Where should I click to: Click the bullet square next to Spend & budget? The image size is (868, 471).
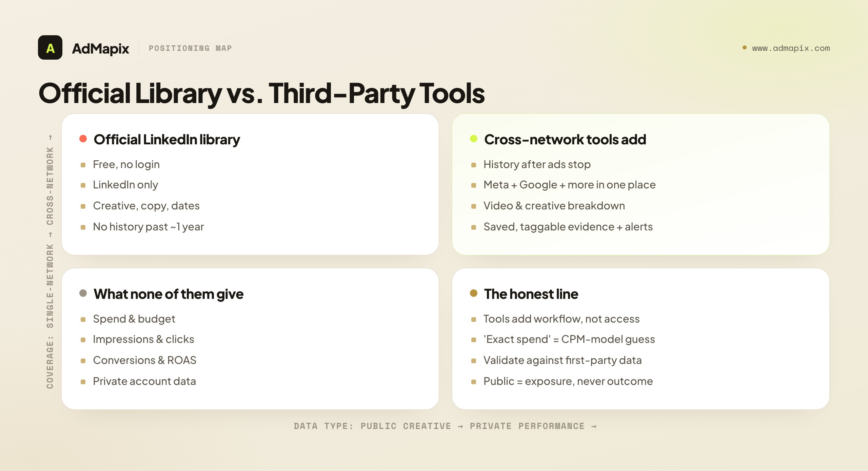tap(83, 320)
